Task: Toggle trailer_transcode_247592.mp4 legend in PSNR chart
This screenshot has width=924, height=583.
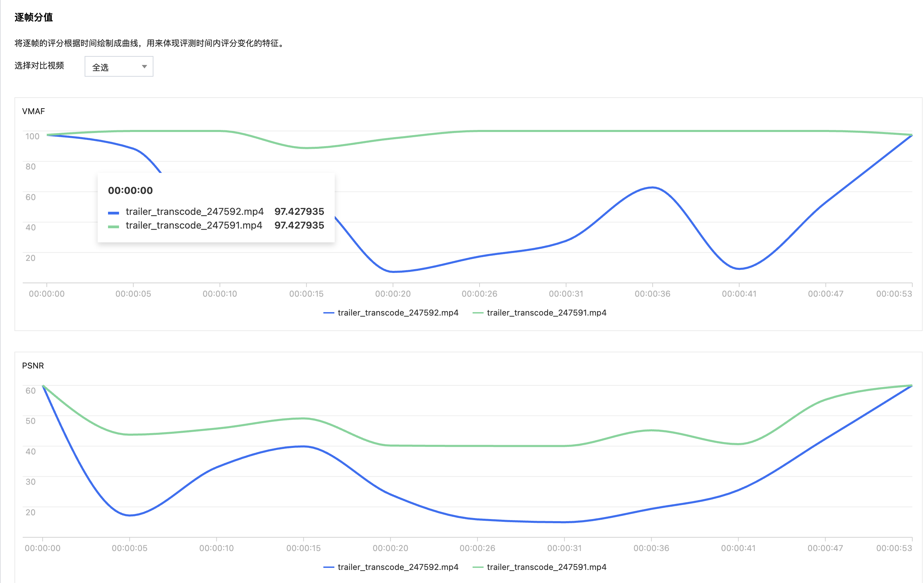Action: (398, 567)
